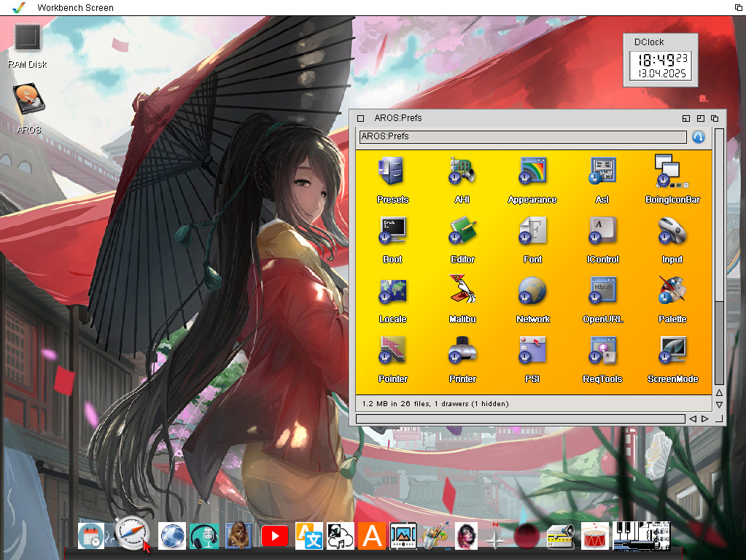Click the Workbench Screen depth gadget
The height and width of the screenshot is (560, 746).
point(739,7)
